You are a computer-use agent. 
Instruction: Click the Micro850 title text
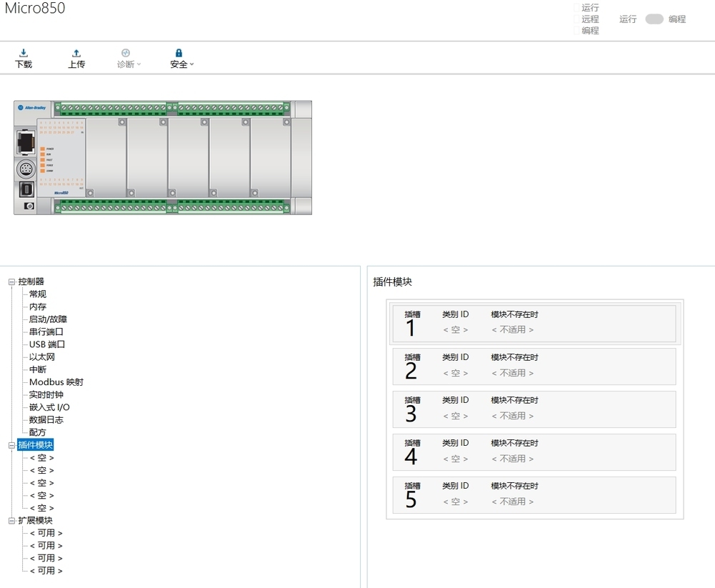pyautogui.click(x=35, y=8)
